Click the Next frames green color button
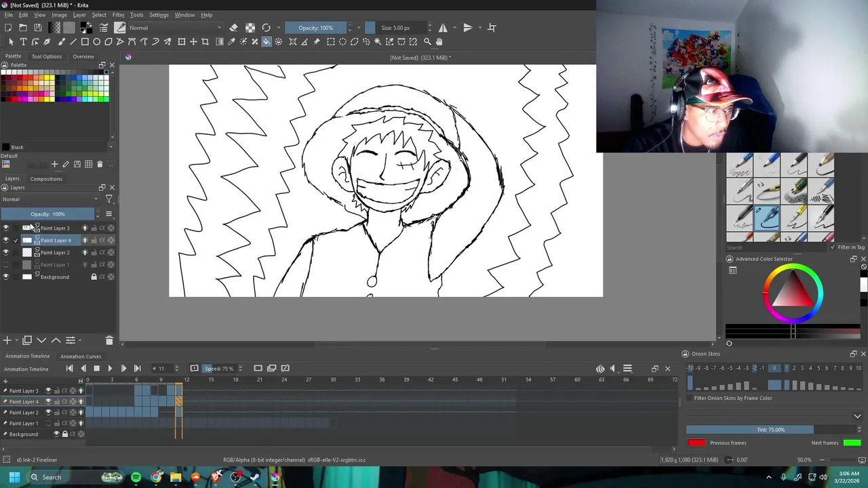Viewport: 868px width, 488px height. point(852,443)
